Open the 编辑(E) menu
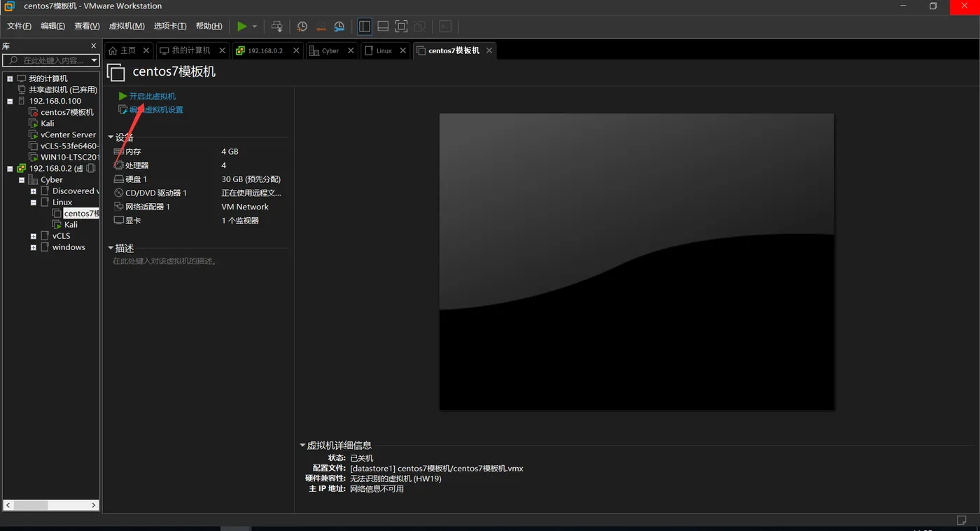 pos(52,27)
